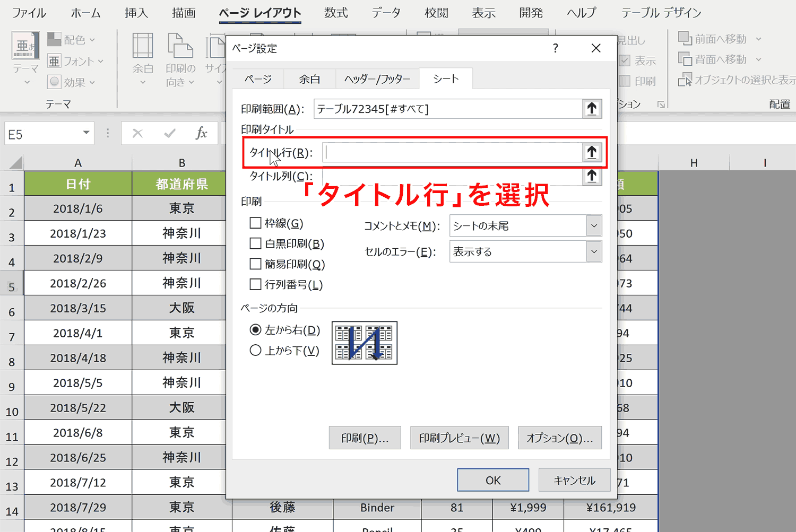This screenshot has width=796, height=532.
Task: Open the ホーム ribbon tab
Action: (x=85, y=13)
